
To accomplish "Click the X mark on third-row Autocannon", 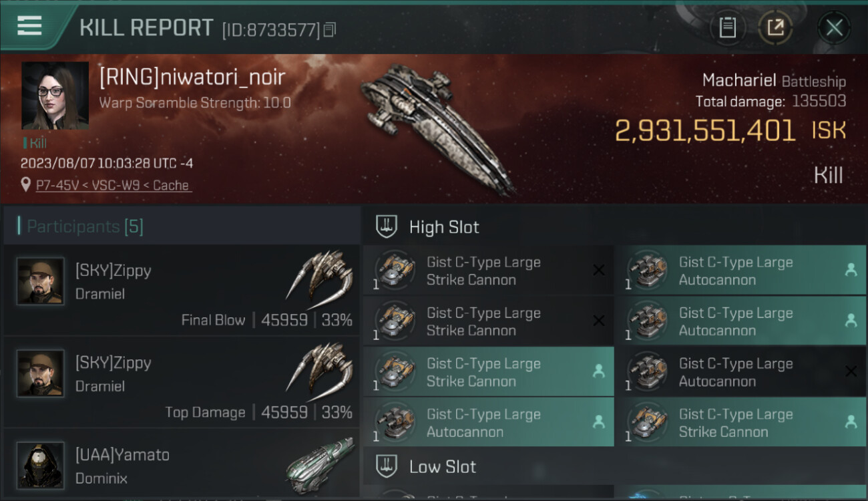I will coord(851,371).
